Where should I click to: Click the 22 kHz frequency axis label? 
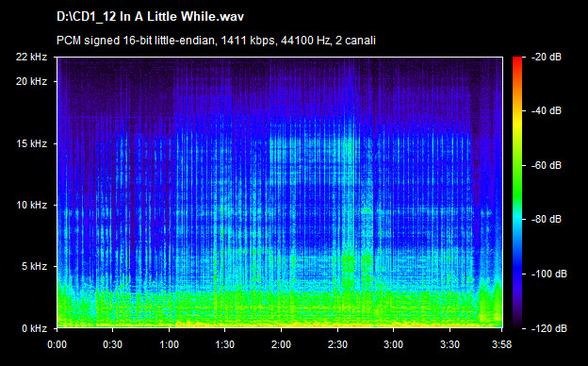[31, 57]
